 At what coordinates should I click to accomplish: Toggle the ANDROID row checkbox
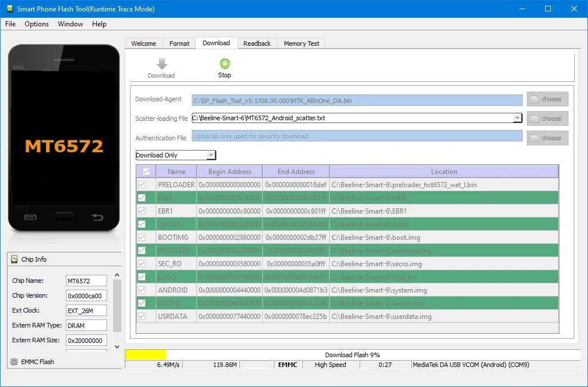tap(142, 290)
